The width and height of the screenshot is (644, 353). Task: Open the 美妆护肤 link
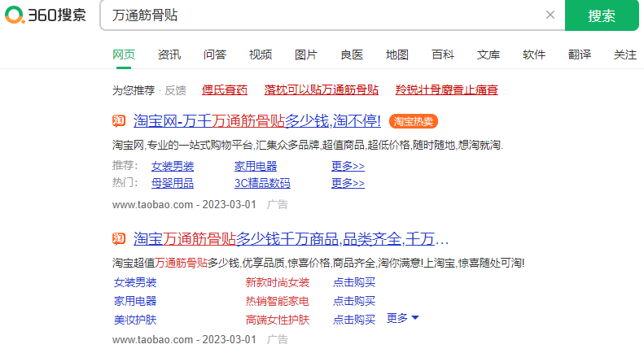pyautogui.click(x=135, y=320)
